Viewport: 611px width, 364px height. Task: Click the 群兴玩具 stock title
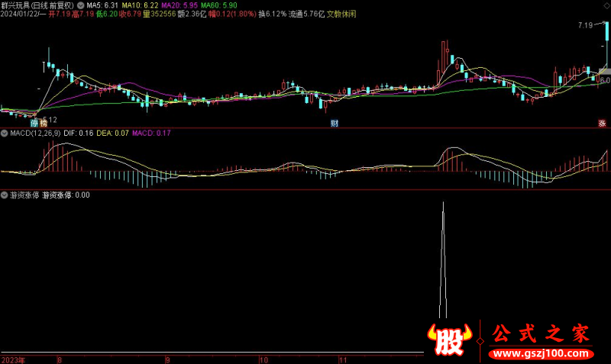point(18,5)
